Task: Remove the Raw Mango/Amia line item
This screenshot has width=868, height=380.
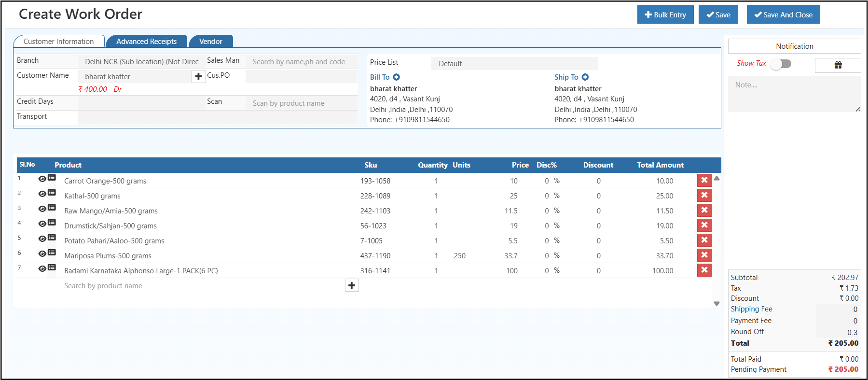Action: 704,210
